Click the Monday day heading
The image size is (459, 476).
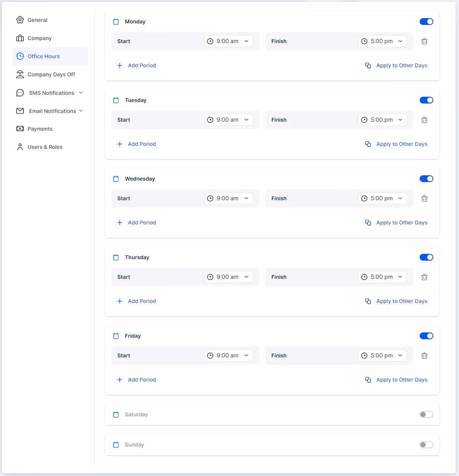point(135,22)
